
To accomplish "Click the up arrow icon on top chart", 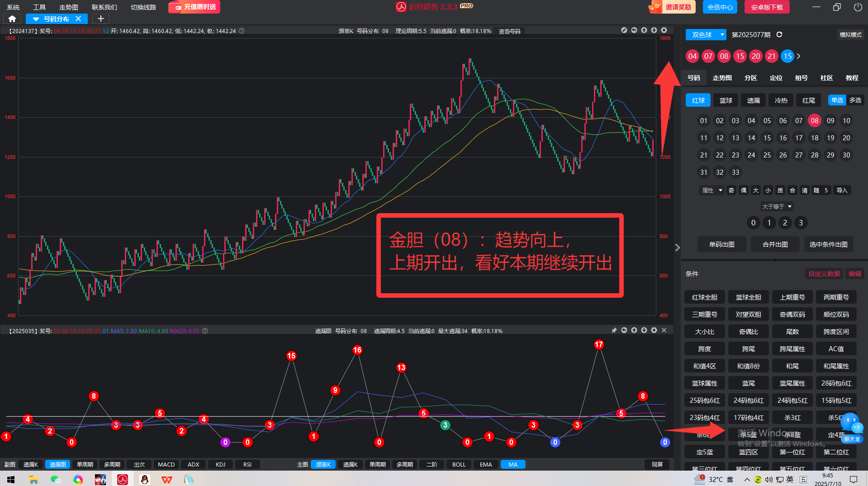I will [644, 30].
